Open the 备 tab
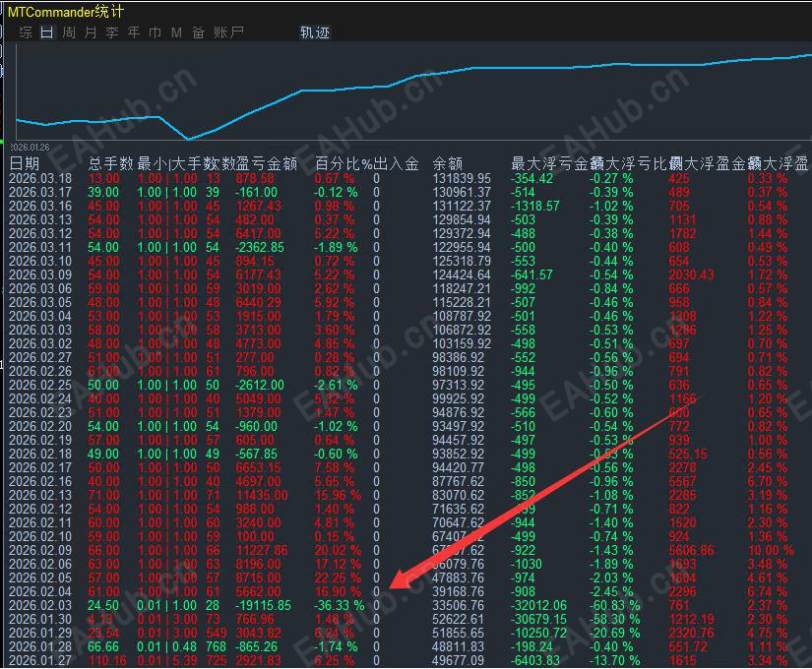The image size is (812, 669). tap(199, 32)
